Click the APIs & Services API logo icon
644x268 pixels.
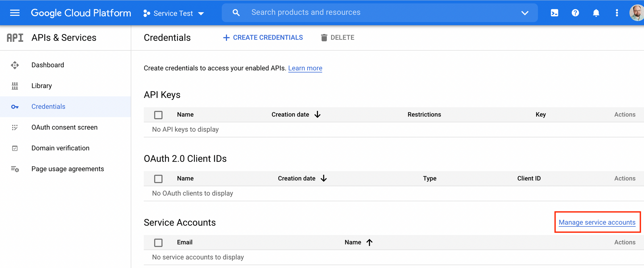[x=15, y=38]
